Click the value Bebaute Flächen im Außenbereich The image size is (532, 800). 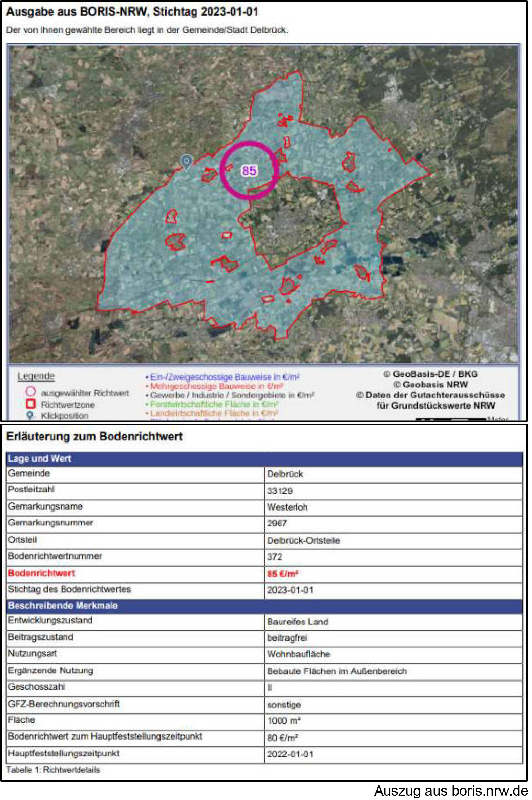[337, 671]
